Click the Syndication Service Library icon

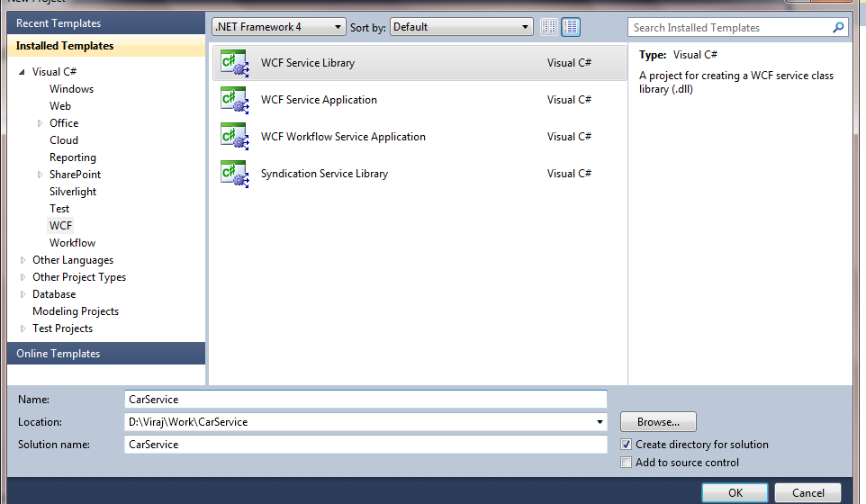click(x=234, y=174)
